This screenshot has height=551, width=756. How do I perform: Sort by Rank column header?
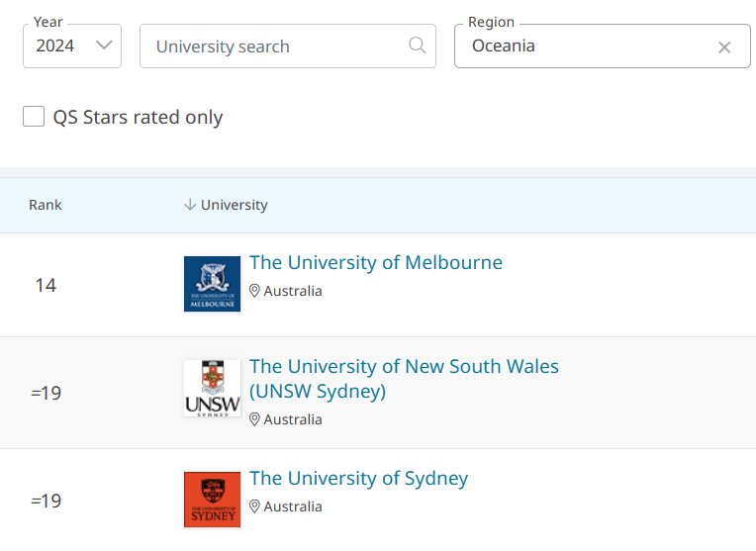pos(46,205)
